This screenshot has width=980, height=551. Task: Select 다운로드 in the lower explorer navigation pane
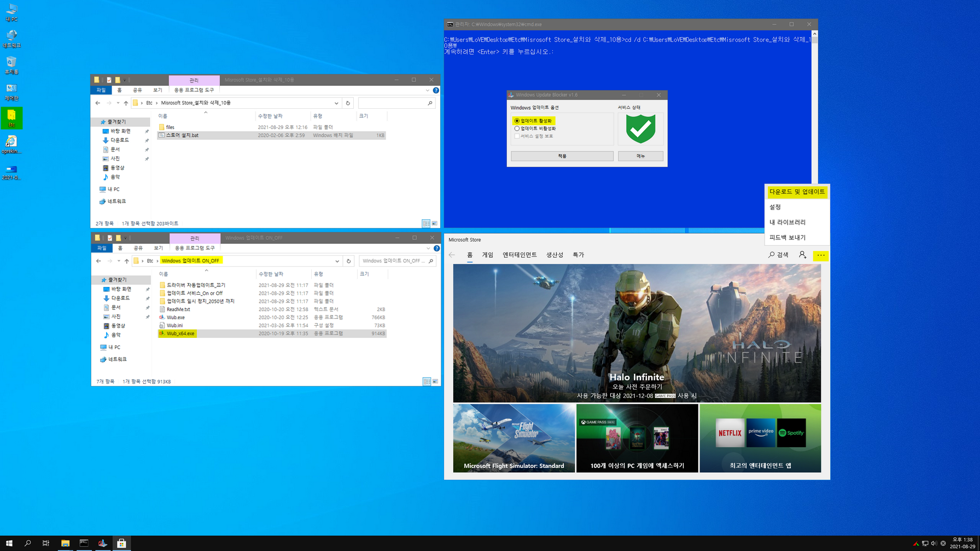click(x=120, y=298)
